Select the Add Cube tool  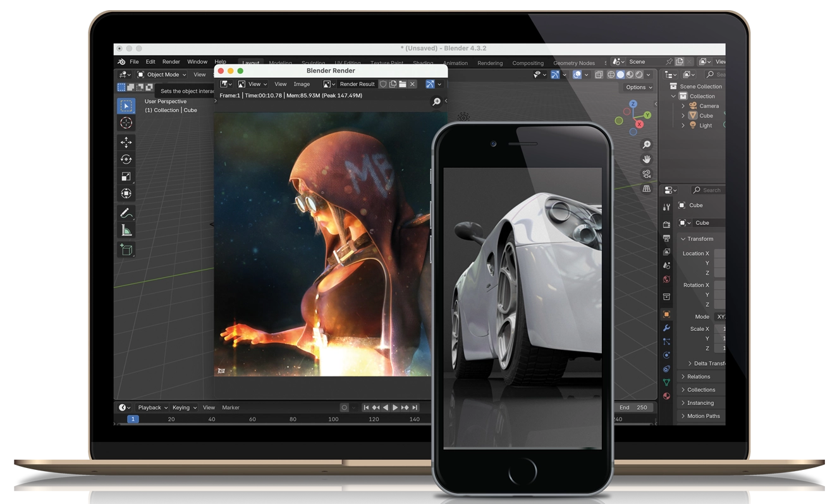(126, 249)
